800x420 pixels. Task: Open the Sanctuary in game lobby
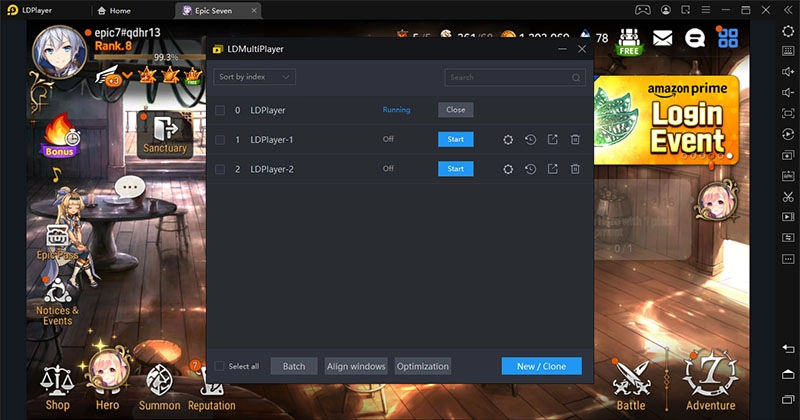(165, 134)
